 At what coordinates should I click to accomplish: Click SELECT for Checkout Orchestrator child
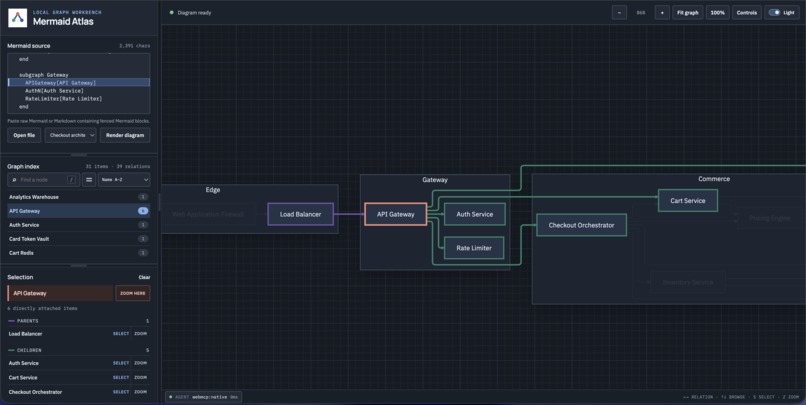(121, 392)
